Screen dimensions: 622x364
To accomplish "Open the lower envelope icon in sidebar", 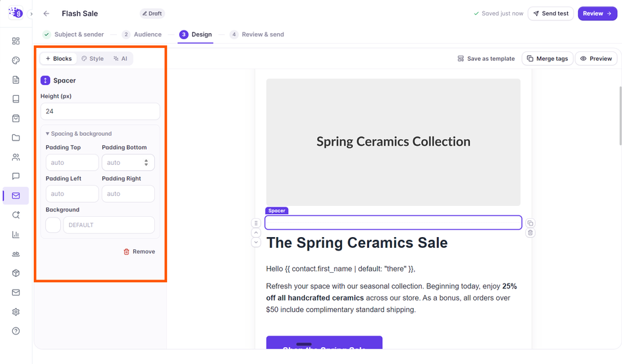I will 16,292.
